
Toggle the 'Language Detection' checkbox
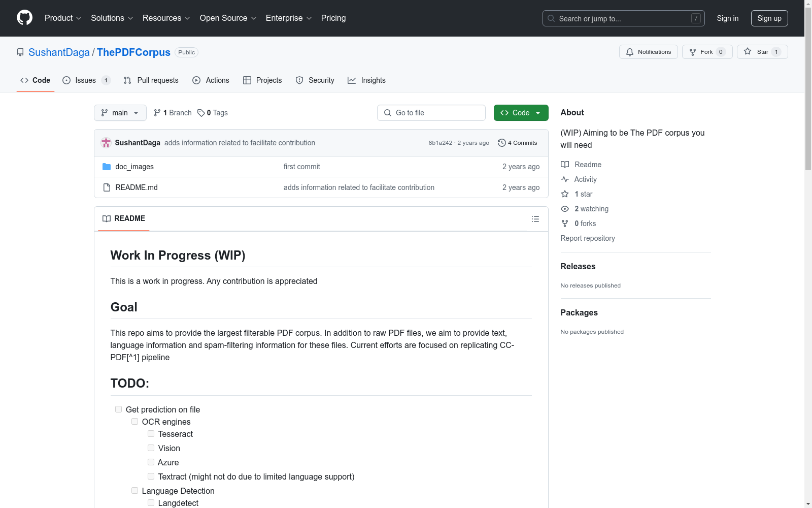134,491
